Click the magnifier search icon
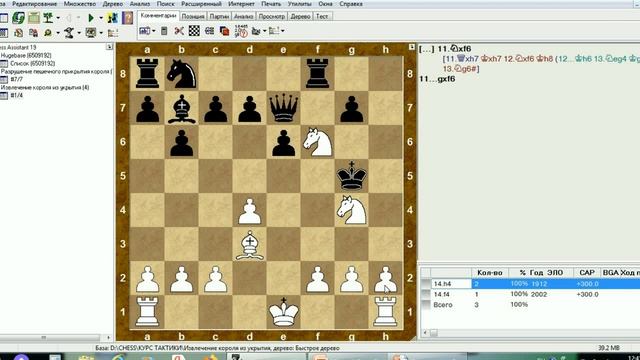Screen dimensions: 640x360 48,33
